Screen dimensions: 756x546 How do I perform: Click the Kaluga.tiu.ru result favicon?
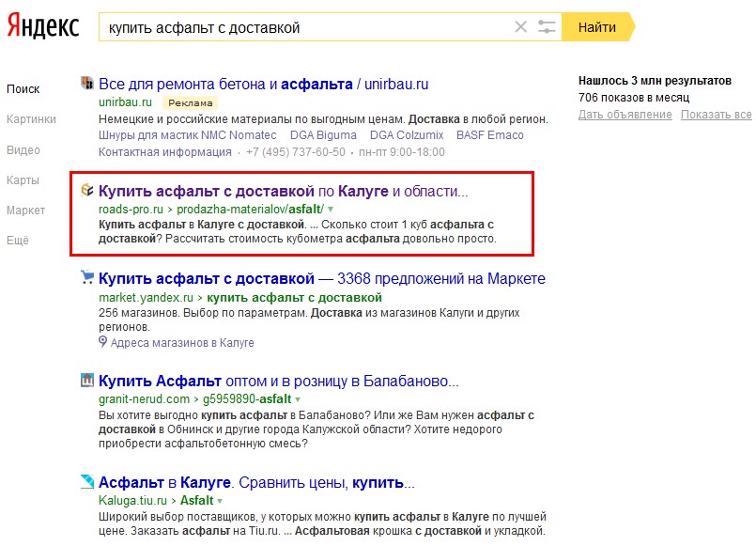point(86,481)
